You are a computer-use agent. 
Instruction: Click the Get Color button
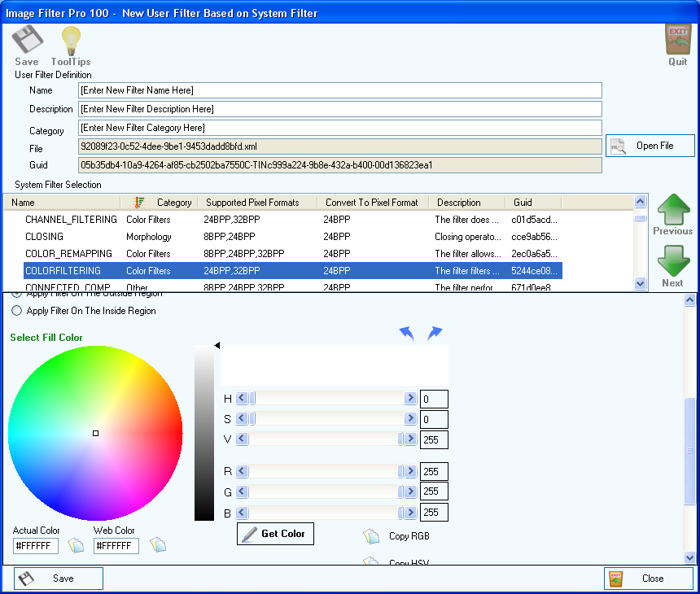click(x=275, y=534)
